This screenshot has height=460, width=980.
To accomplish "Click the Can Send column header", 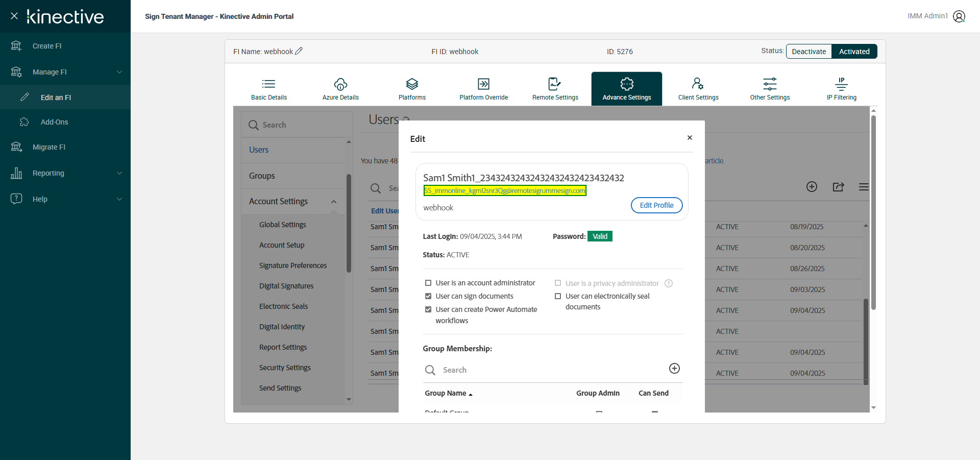I will click(x=653, y=393).
